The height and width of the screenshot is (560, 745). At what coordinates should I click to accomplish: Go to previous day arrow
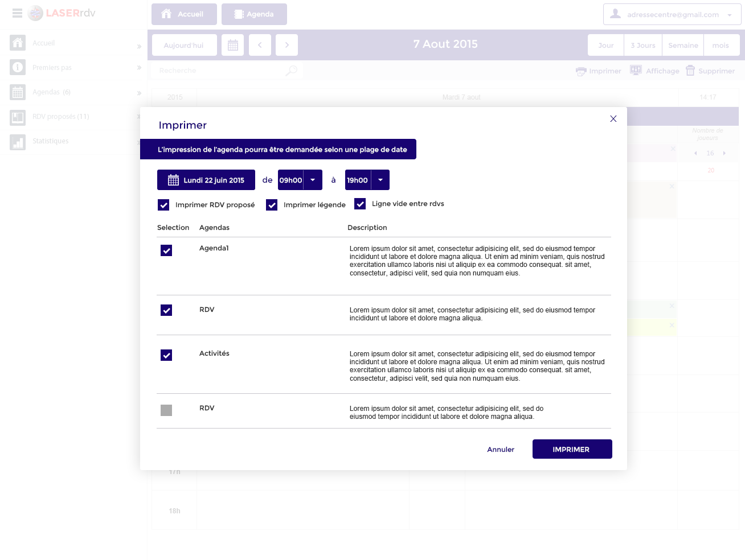coord(260,45)
